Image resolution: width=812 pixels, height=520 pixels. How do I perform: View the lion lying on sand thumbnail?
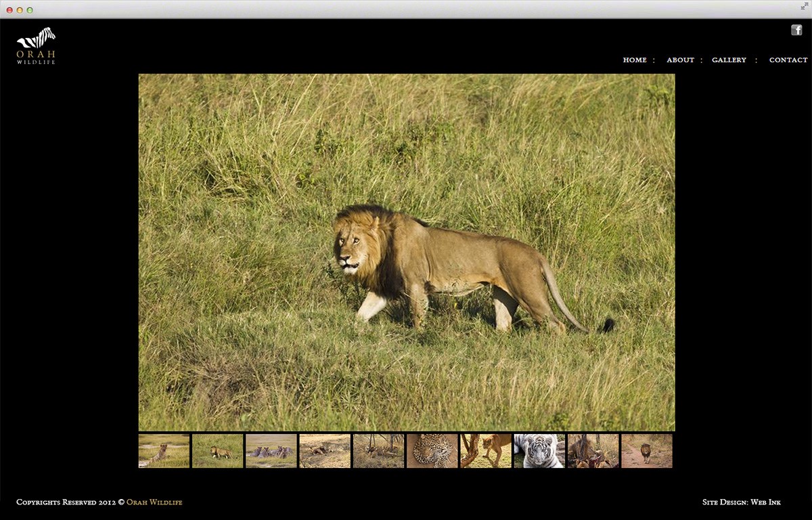pyautogui.click(x=325, y=451)
